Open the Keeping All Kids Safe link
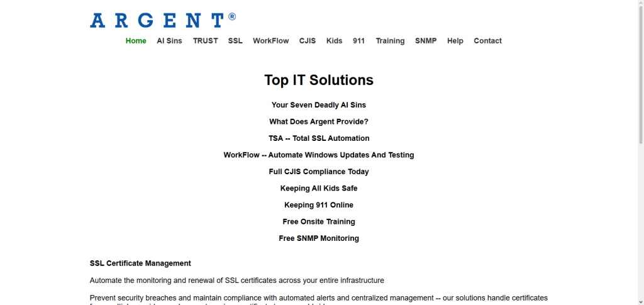Viewport: 644px width, 305px height. [319, 189]
